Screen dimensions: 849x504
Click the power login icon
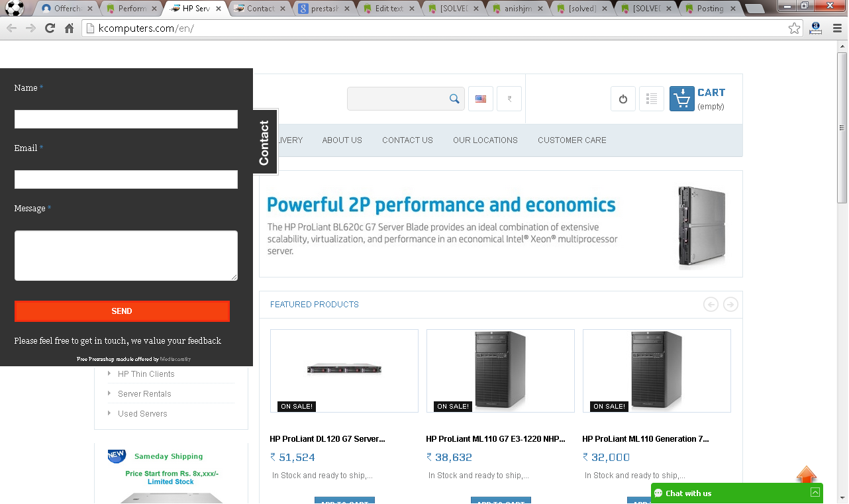coord(623,99)
